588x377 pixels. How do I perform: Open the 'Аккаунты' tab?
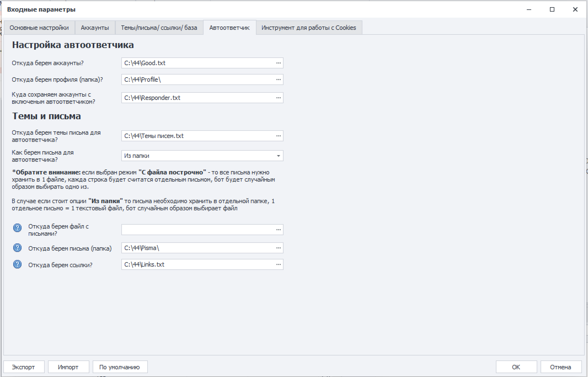pos(95,28)
